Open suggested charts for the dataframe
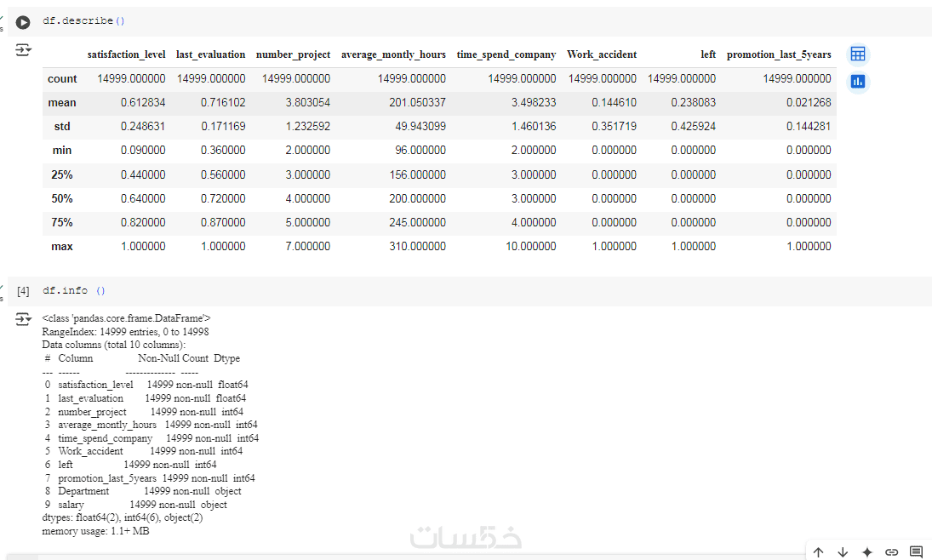 858,82
